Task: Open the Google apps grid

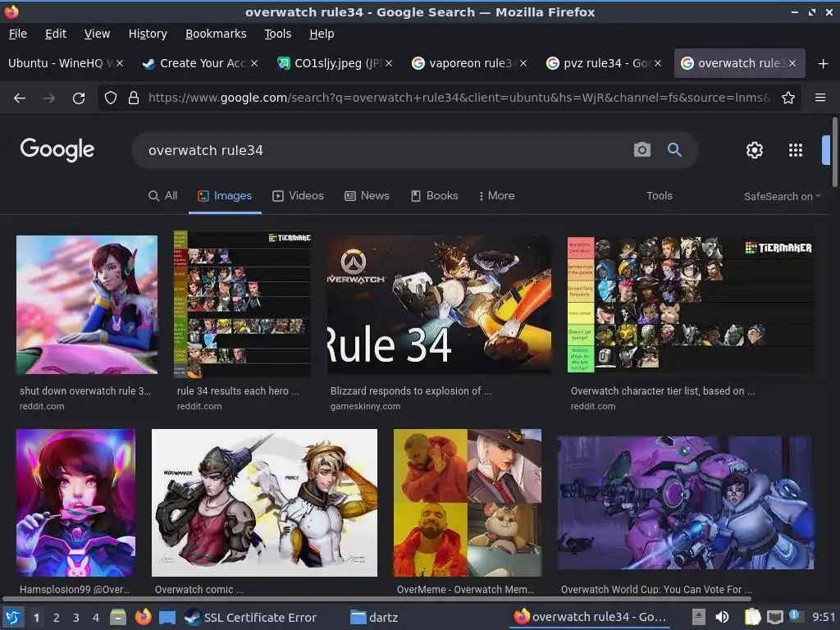Action: (x=796, y=150)
